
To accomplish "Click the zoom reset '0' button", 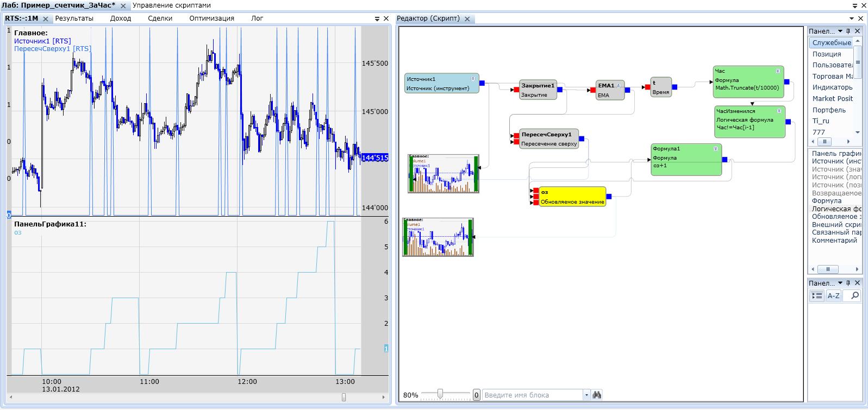I will click(476, 395).
